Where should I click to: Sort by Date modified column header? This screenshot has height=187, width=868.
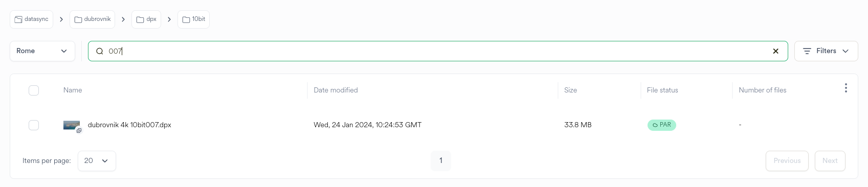click(336, 90)
